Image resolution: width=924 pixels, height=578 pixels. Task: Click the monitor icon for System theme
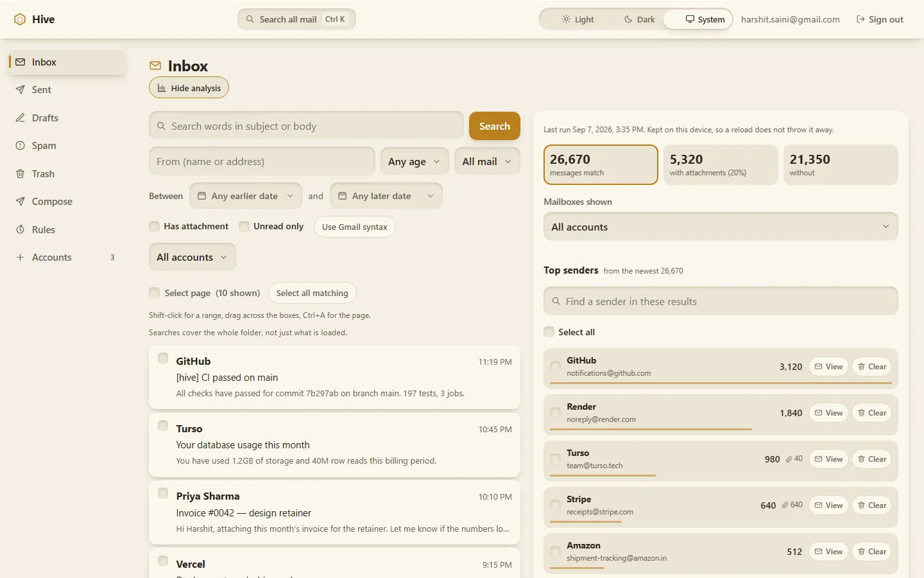tap(690, 19)
